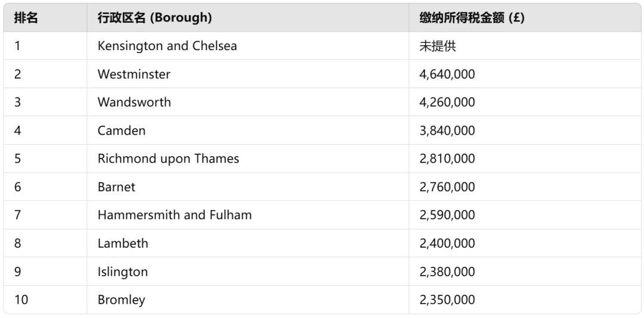Select the Barnet borough cell
This screenshot has width=644, height=318.
[x=247, y=187]
